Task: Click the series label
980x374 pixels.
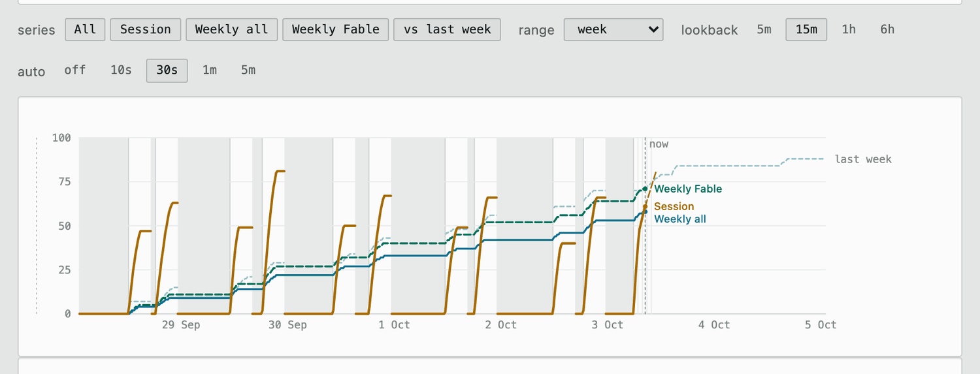Action: point(37,30)
